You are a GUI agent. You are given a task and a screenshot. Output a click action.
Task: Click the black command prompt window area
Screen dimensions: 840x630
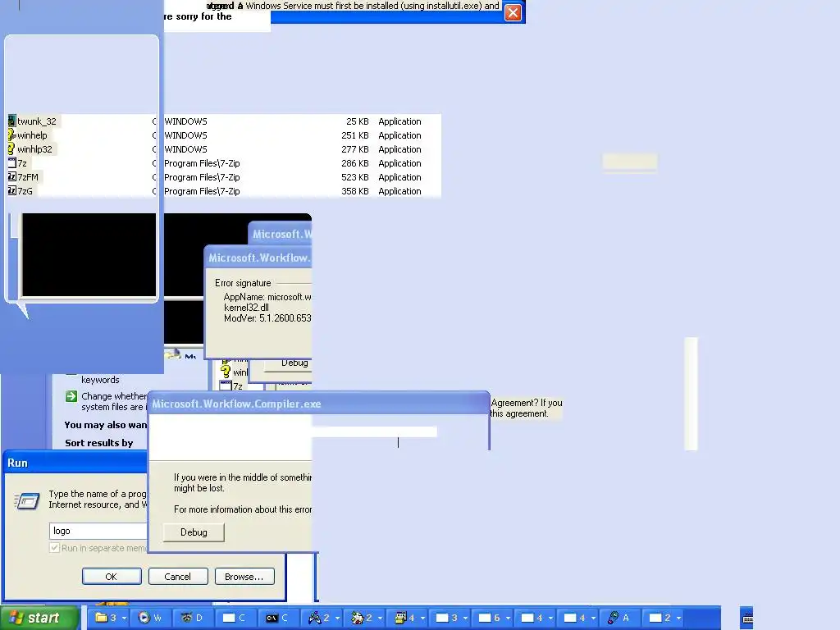click(89, 254)
